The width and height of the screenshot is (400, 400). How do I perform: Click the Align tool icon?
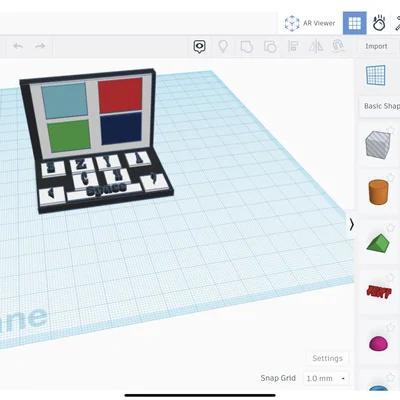pos(293,46)
